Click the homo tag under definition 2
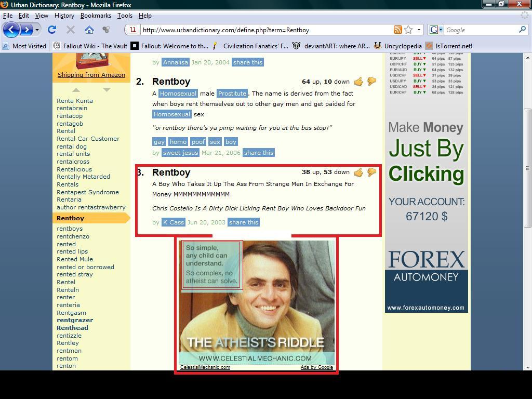532x399 pixels. (x=178, y=142)
